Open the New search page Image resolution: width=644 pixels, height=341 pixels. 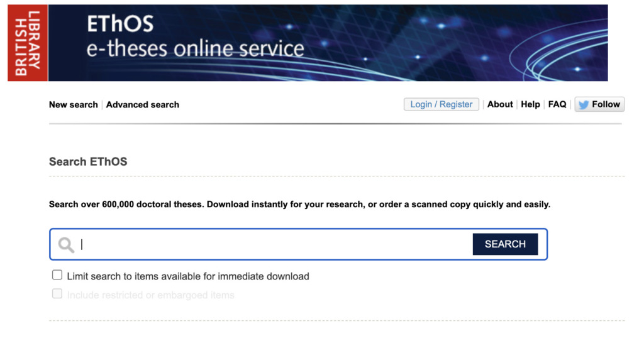point(74,105)
